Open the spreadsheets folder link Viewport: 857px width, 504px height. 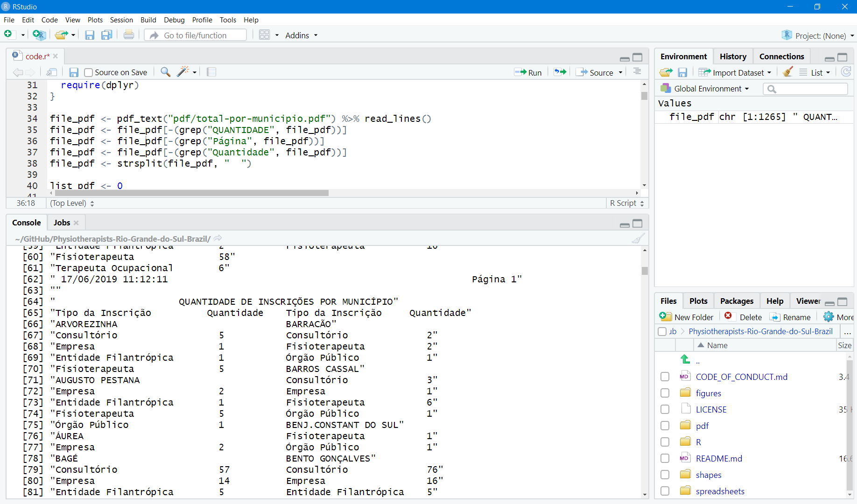point(720,491)
